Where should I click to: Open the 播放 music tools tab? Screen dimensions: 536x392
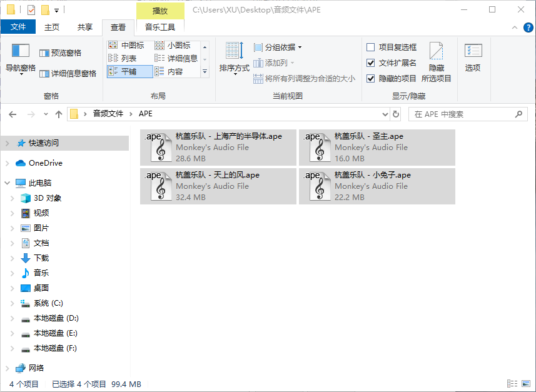[159, 10]
